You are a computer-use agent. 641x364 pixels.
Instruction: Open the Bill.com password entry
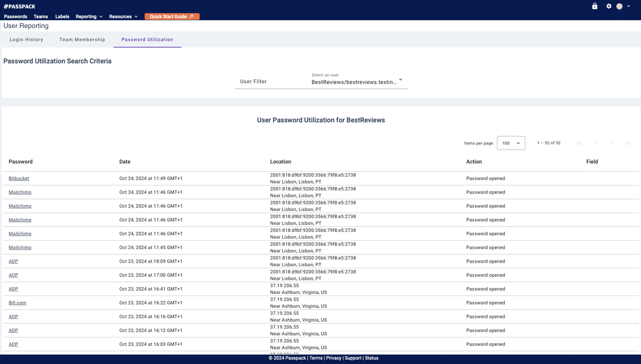tap(17, 302)
